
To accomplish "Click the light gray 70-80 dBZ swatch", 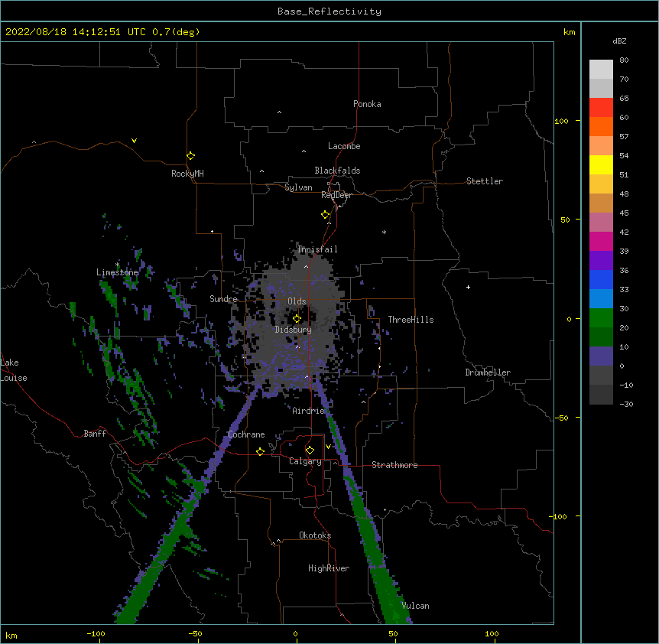I will [601, 70].
